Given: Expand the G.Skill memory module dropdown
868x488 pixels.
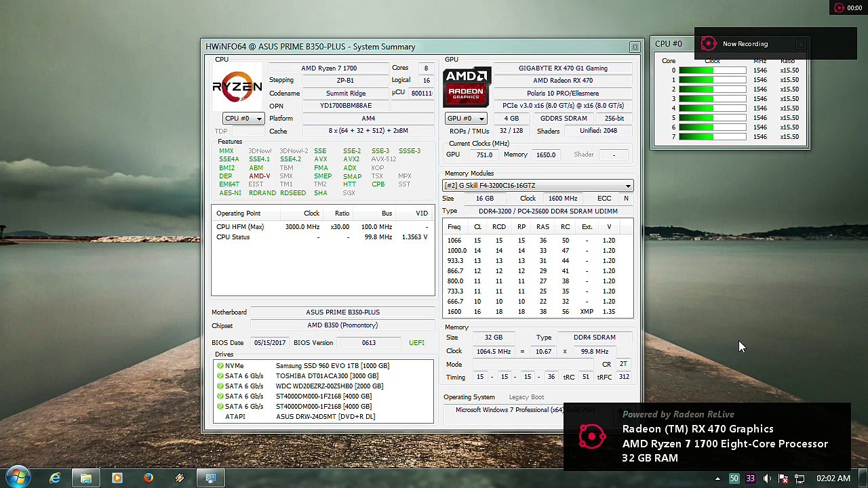Looking at the screenshot, I should [538, 186].
